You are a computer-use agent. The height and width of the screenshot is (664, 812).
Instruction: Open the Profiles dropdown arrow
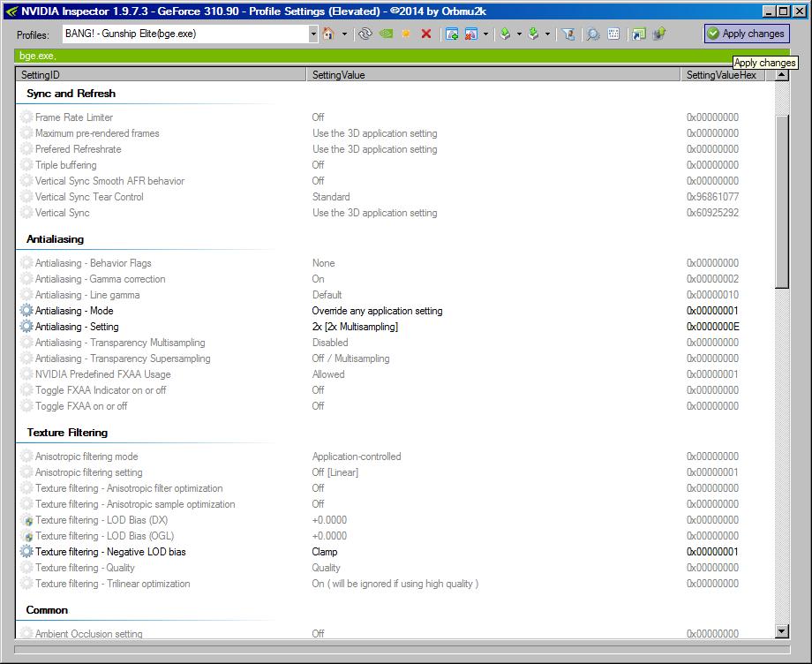pyautogui.click(x=313, y=34)
